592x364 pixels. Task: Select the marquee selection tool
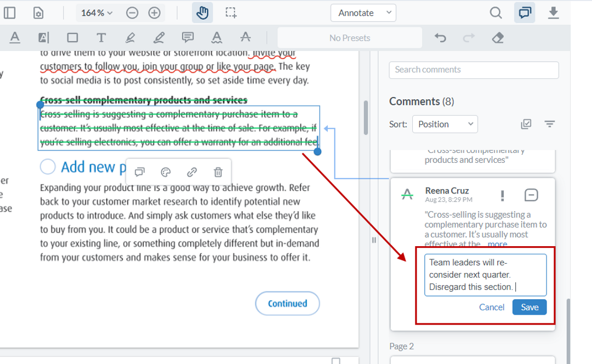pyautogui.click(x=231, y=12)
